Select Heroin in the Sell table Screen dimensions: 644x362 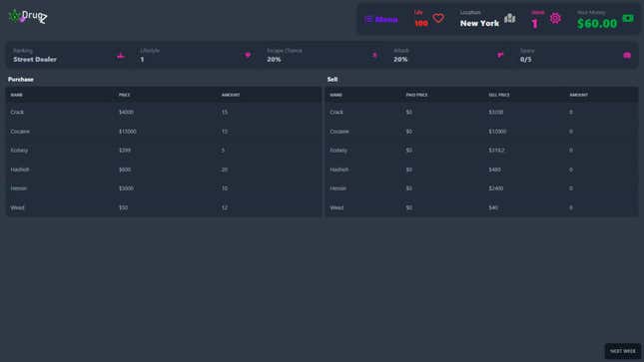coord(482,188)
